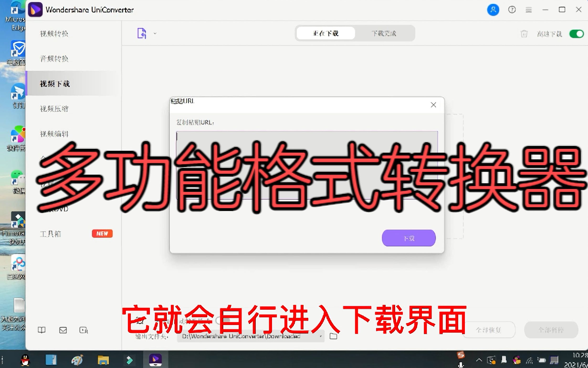The height and width of the screenshot is (368, 588).
Task: Click the paste URL add-file icon
Action: coord(142,33)
